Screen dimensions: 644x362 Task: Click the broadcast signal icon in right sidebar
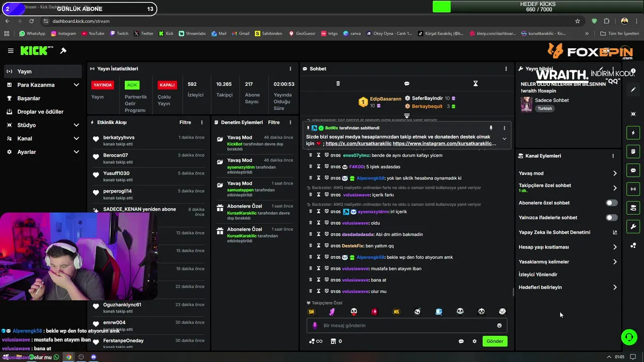[x=633, y=189]
